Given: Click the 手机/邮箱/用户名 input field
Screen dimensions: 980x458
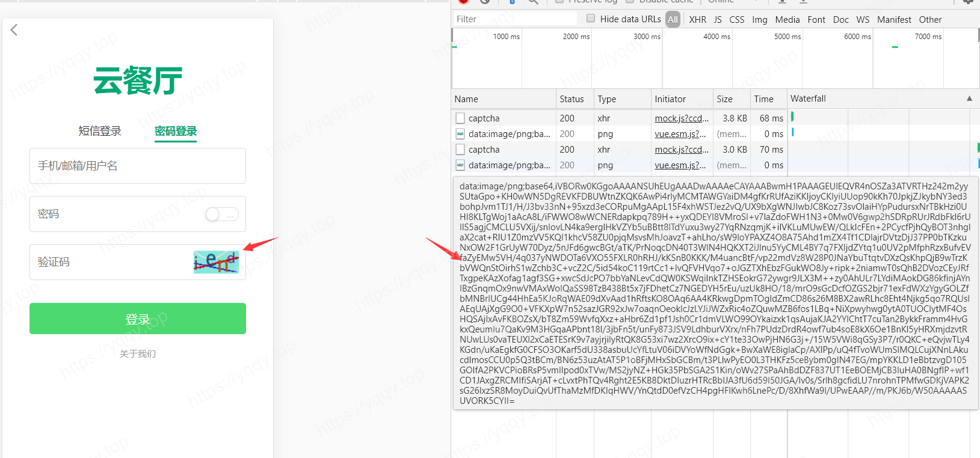Looking at the screenshot, I should click(138, 166).
